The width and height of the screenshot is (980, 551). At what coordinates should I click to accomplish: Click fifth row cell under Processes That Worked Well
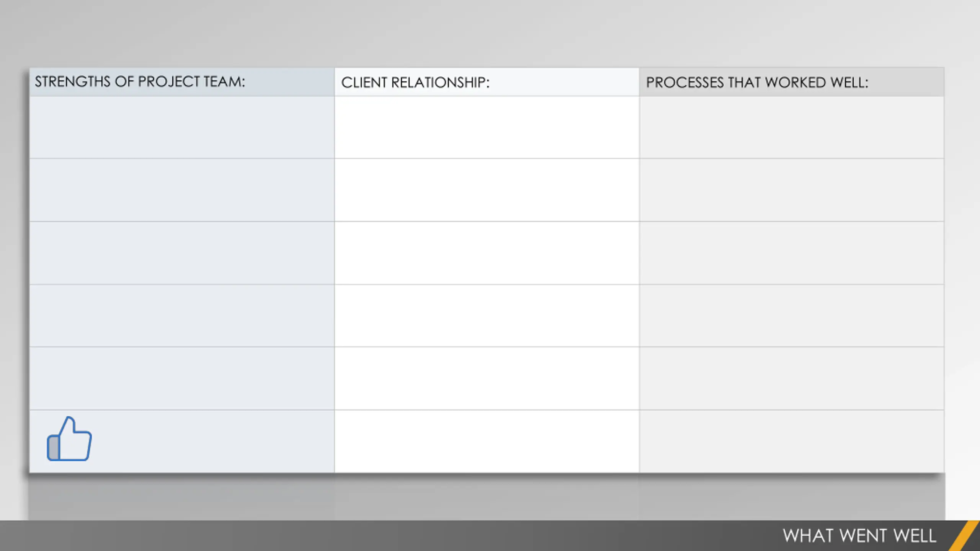[792, 378]
